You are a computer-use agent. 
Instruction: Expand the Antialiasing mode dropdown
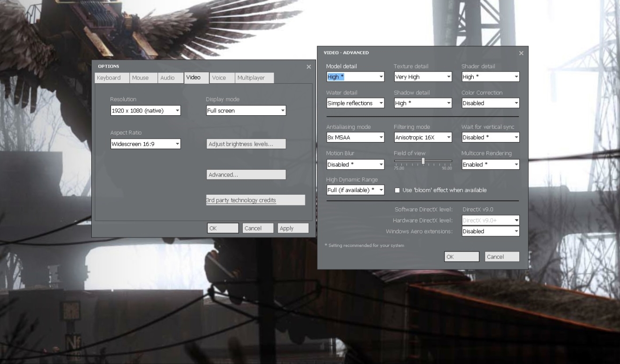pos(355,137)
